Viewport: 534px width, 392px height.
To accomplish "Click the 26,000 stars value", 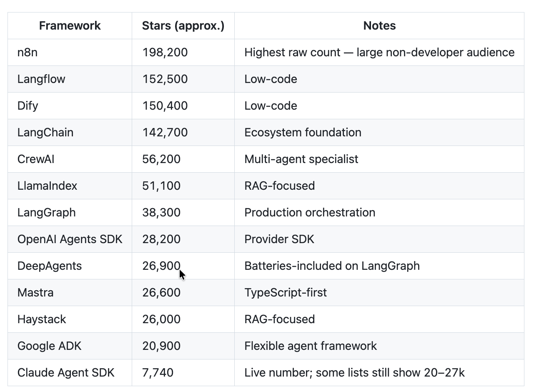I will coord(161,319).
